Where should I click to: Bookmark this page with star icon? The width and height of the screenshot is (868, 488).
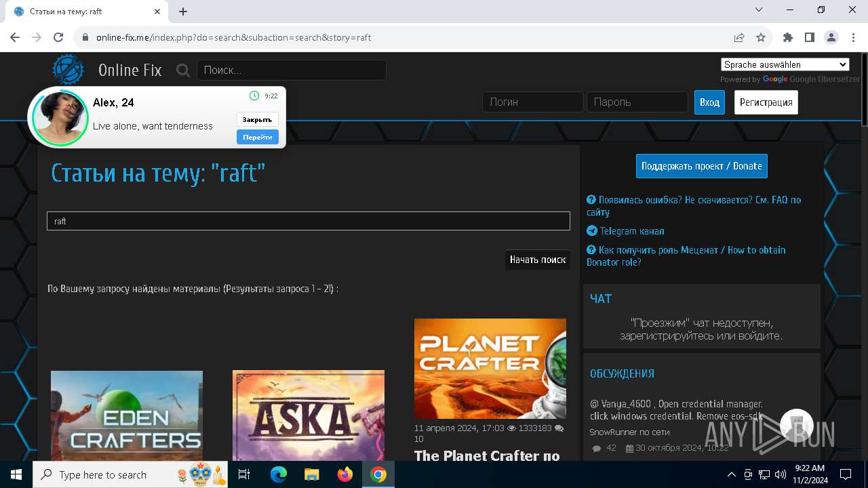(761, 37)
